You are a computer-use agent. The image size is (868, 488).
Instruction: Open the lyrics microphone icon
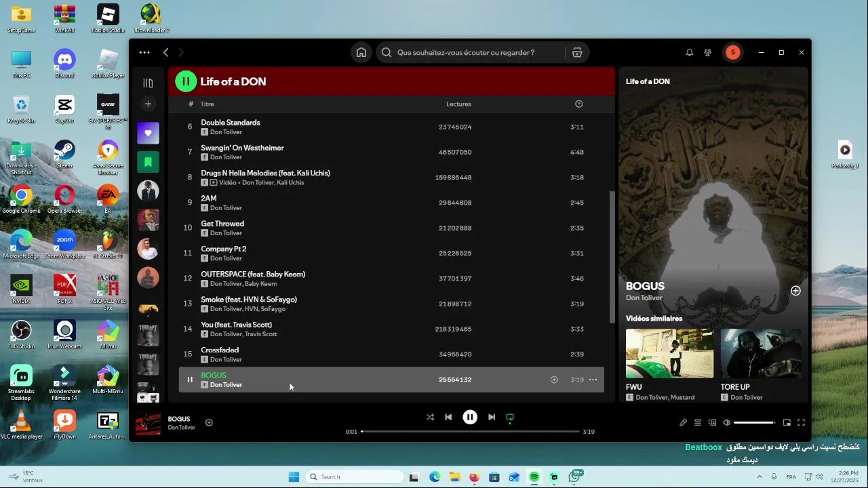pyautogui.click(x=684, y=423)
